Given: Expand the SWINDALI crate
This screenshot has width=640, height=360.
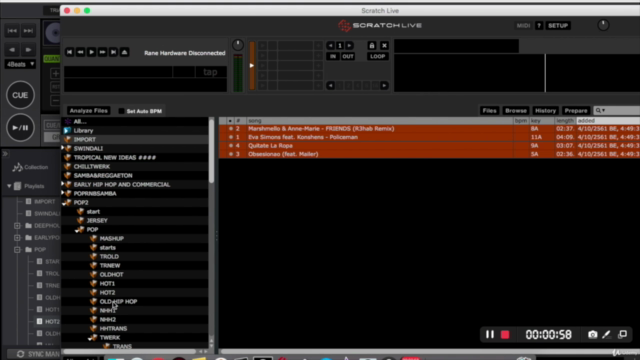Looking at the screenshot, I should 63,148.
